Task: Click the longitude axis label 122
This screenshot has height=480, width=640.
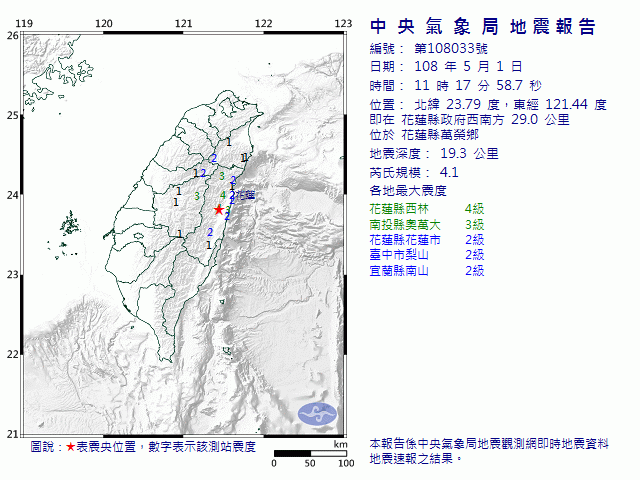Action: [x=263, y=23]
